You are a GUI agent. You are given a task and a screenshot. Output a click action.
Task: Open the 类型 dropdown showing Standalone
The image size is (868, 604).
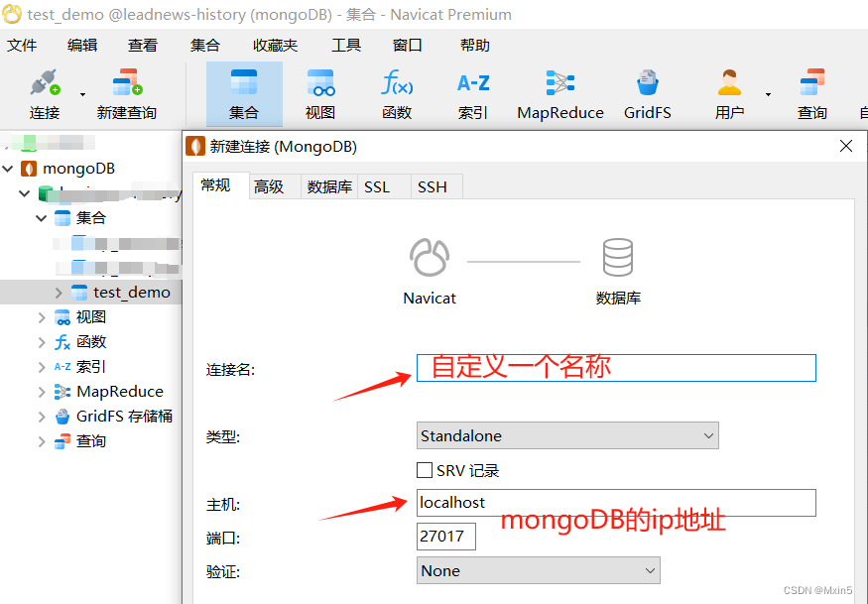coord(566,435)
